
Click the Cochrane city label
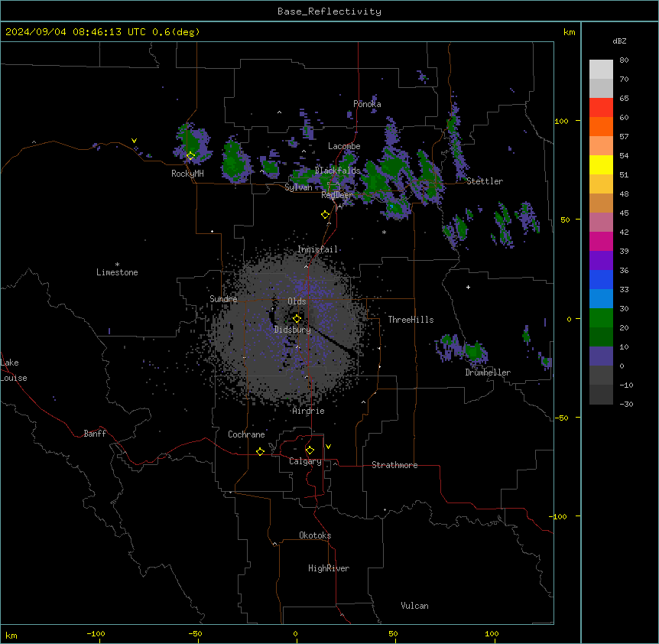[246, 434]
